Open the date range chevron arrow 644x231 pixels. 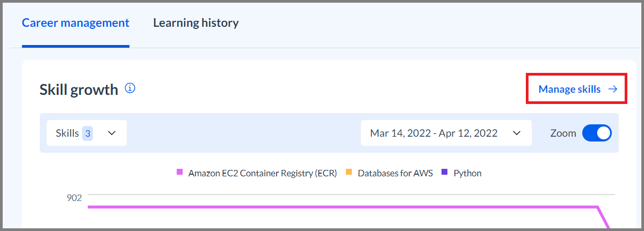tap(517, 133)
